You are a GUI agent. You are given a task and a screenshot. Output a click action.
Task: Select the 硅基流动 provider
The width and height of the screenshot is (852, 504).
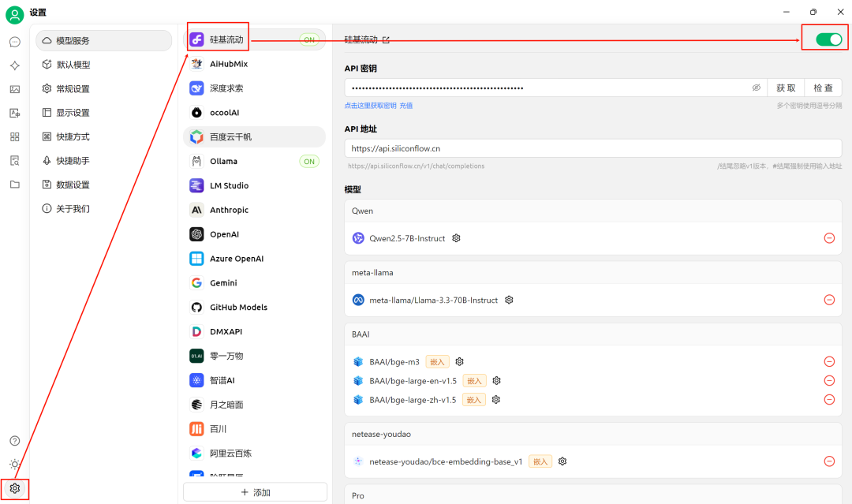pyautogui.click(x=254, y=39)
